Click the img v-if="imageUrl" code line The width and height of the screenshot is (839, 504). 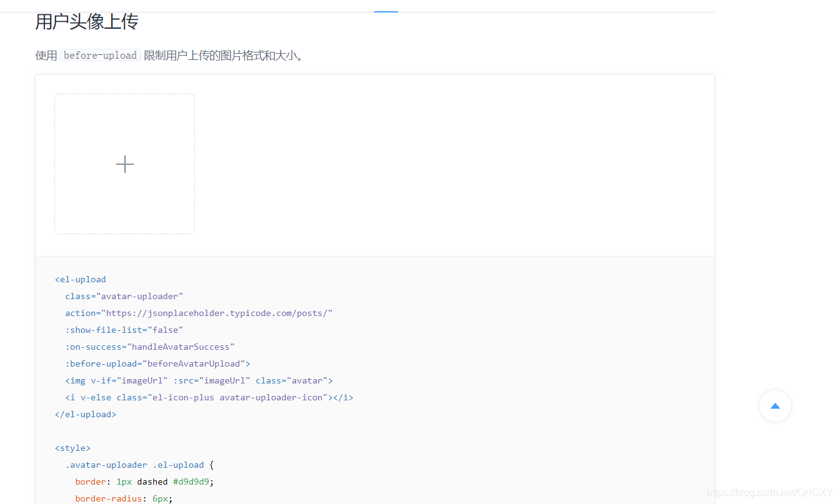pos(199,380)
